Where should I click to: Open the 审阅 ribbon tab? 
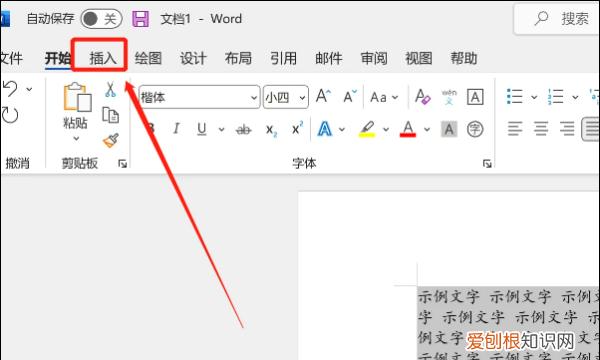coord(374,59)
